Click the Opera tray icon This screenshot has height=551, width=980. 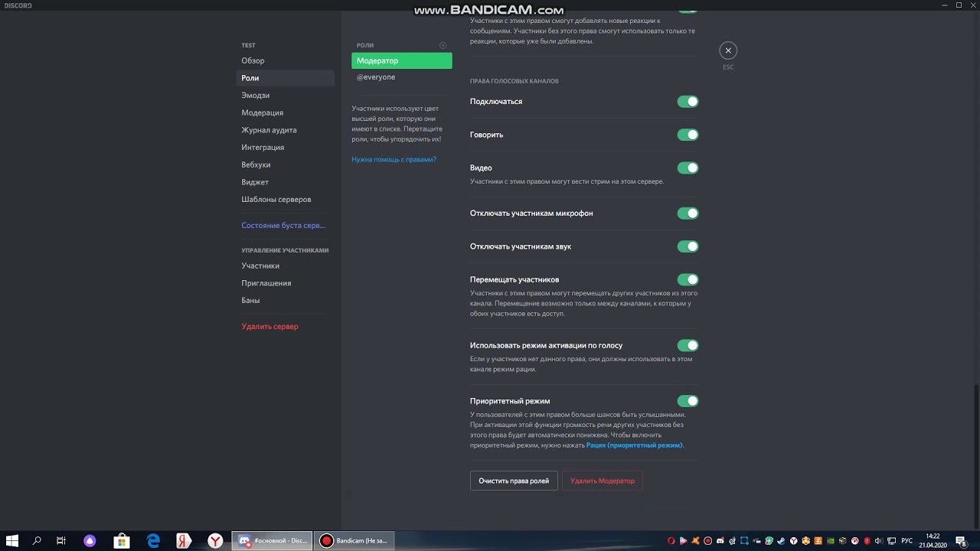coord(671,541)
